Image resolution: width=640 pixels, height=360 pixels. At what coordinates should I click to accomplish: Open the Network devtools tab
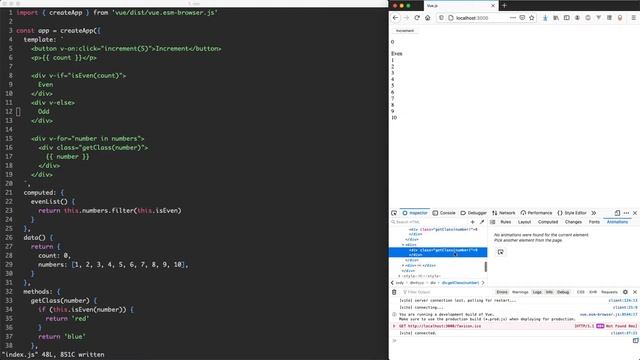(x=503, y=213)
